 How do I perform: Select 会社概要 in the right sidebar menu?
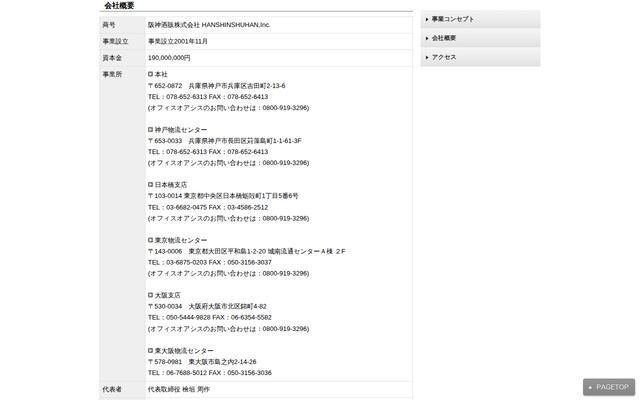pyautogui.click(x=480, y=38)
